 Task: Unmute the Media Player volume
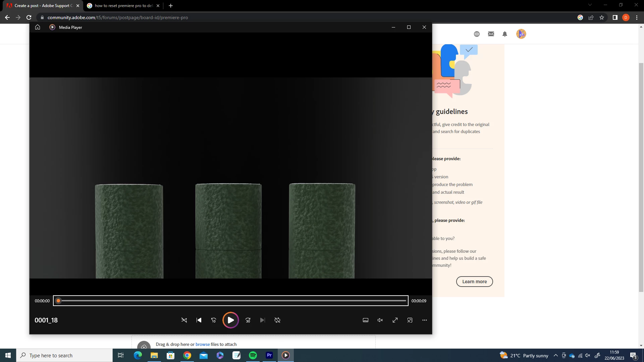tap(380, 320)
